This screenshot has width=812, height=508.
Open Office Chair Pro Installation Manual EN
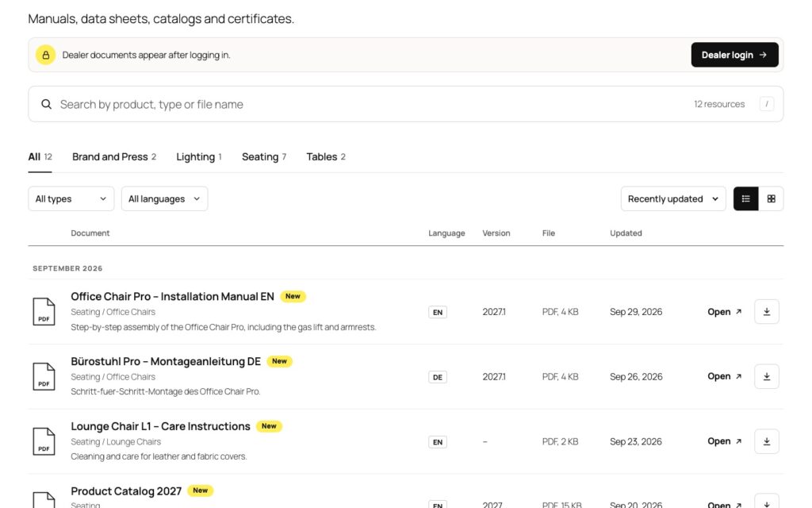(x=725, y=311)
